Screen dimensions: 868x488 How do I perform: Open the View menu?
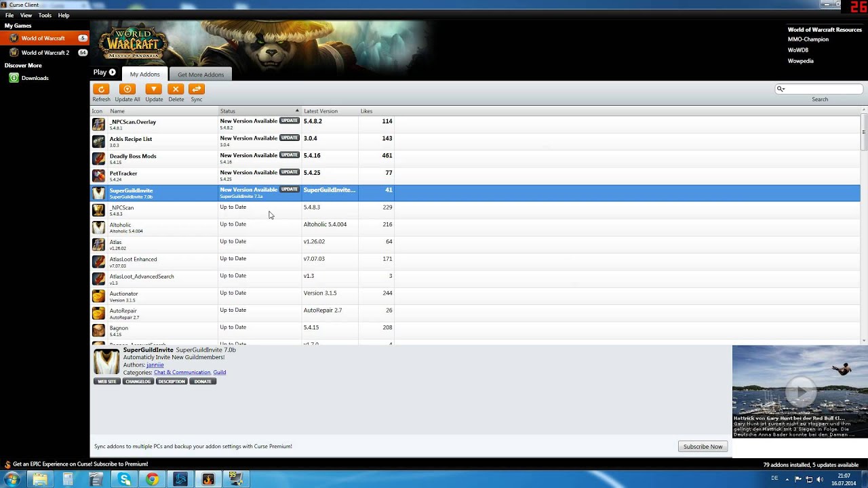coord(26,15)
